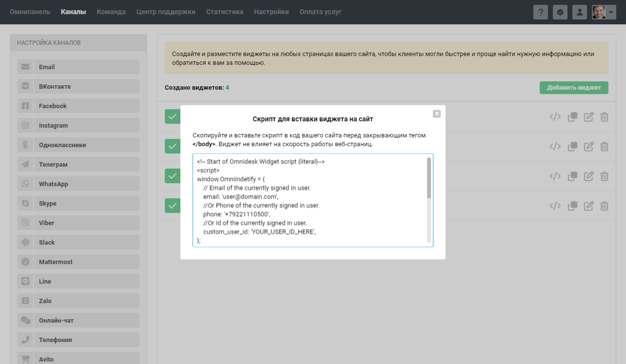Image resolution: width=626 pixels, height=364 pixels.
Task: Open the Avito channel settings
Action: click(x=78, y=358)
